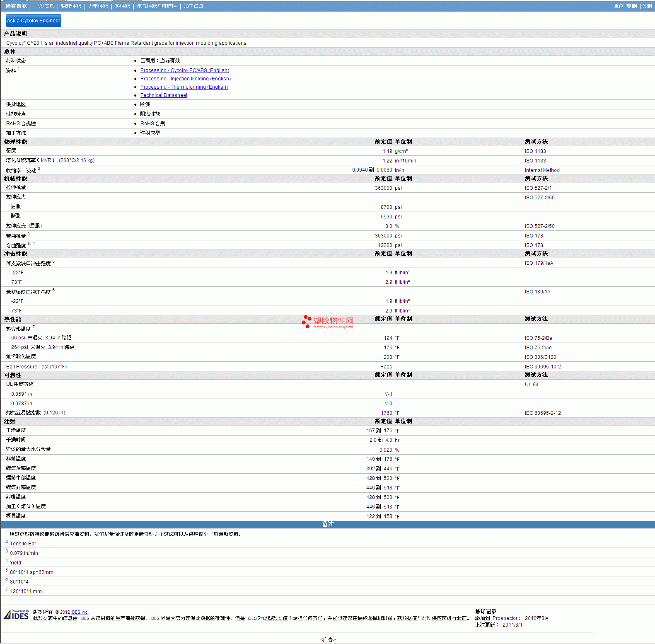Open the Technical Datasheet link
The width and height of the screenshot is (655, 644).
coord(164,95)
